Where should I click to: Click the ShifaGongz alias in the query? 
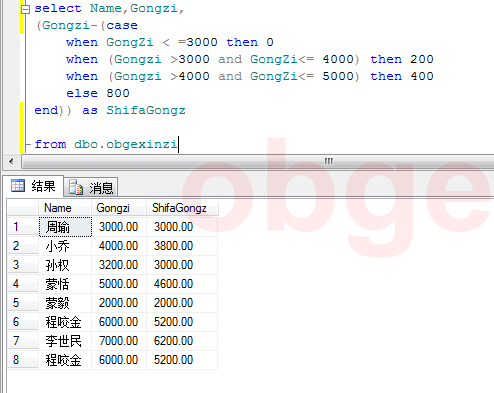(x=146, y=110)
